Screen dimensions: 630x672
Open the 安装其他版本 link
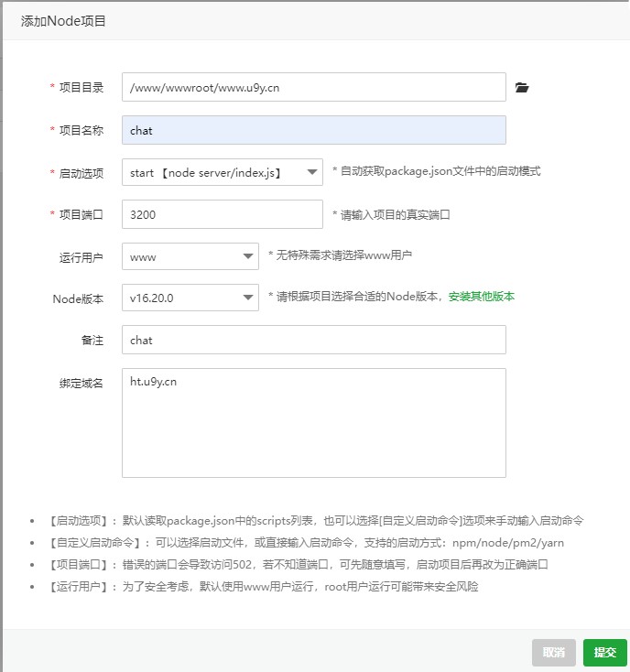point(481,297)
